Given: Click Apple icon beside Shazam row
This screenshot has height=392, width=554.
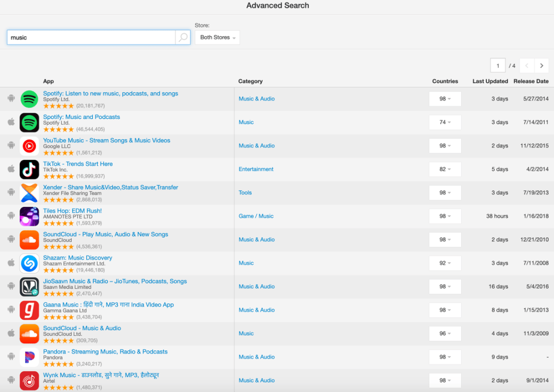Looking at the screenshot, I should click(11, 262).
